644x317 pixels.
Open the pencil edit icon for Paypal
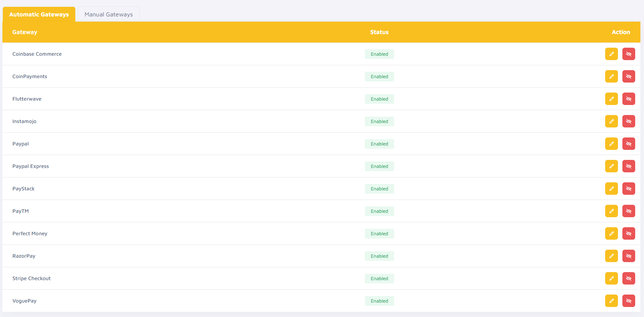pyautogui.click(x=611, y=144)
